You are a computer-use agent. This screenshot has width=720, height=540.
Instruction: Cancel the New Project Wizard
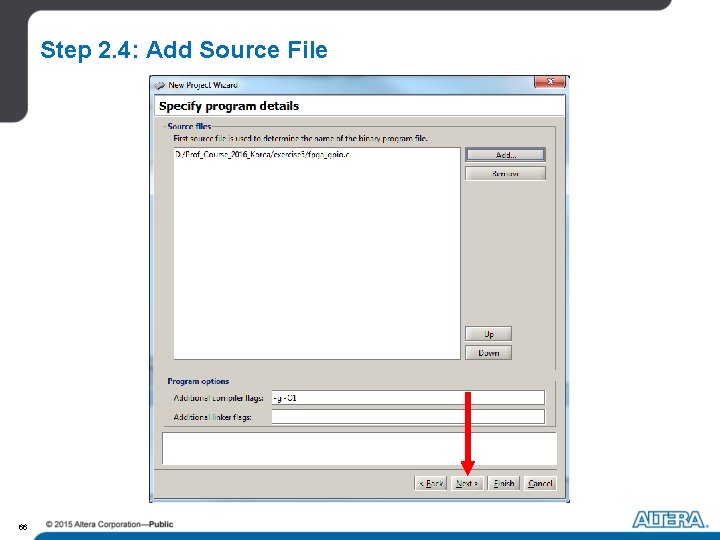point(540,483)
